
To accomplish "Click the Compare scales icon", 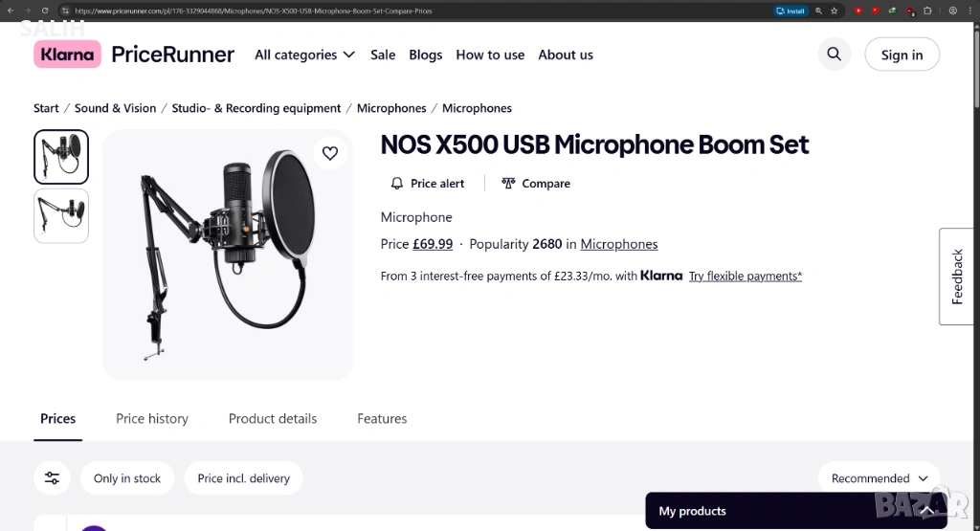I will tap(508, 184).
